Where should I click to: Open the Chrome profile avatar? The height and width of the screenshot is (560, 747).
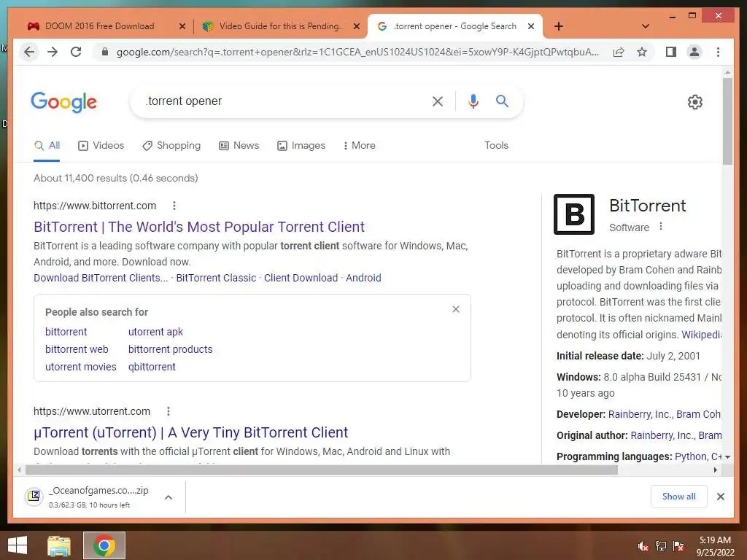694,52
